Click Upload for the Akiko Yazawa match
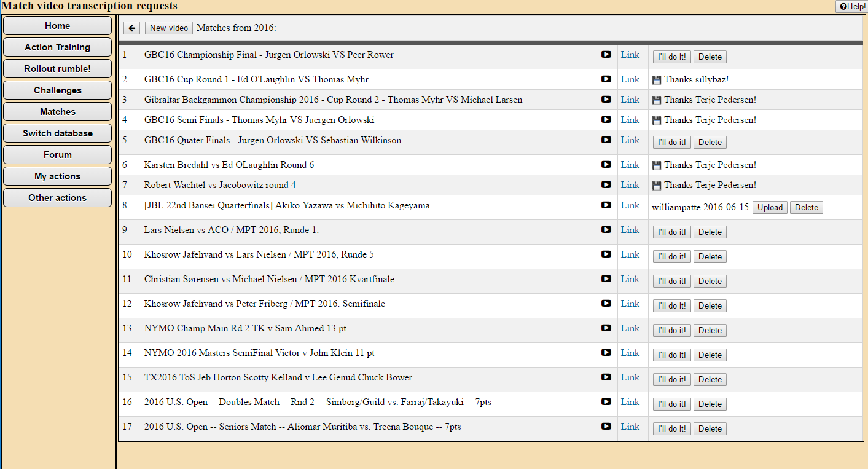Image resolution: width=868 pixels, height=469 pixels. [x=770, y=208]
